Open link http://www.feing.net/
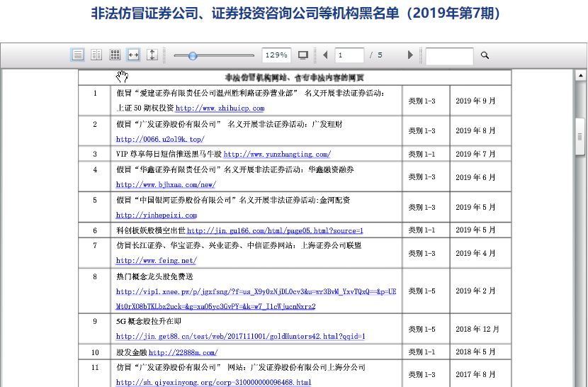 (156, 261)
